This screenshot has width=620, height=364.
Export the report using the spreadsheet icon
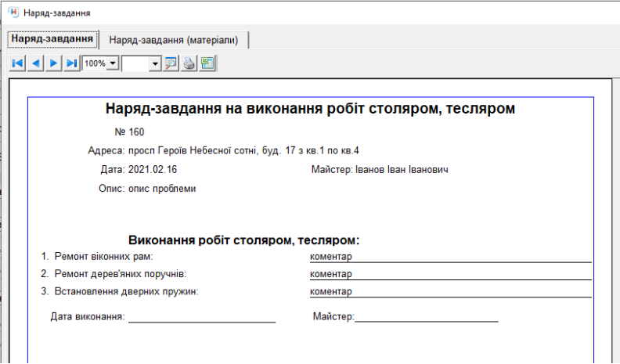[x=207, y=63]
